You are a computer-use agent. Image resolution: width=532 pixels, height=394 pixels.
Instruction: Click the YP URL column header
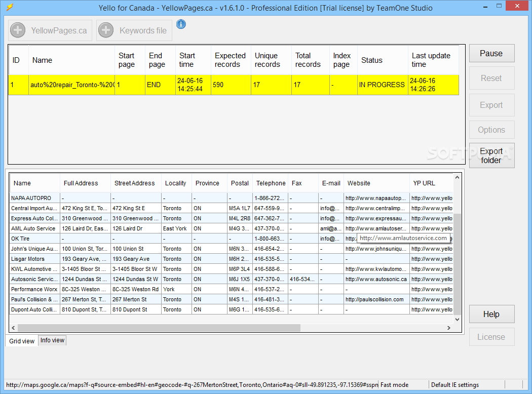click(431, 183)
